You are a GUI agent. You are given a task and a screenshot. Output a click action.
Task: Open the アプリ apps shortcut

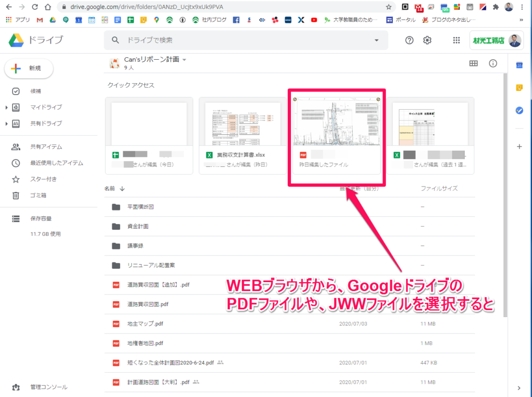click(x=18, y=20)
